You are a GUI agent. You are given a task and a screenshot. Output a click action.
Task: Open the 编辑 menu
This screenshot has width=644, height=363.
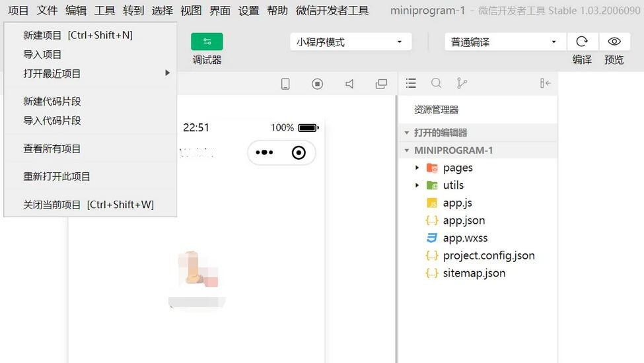[76, 11]
